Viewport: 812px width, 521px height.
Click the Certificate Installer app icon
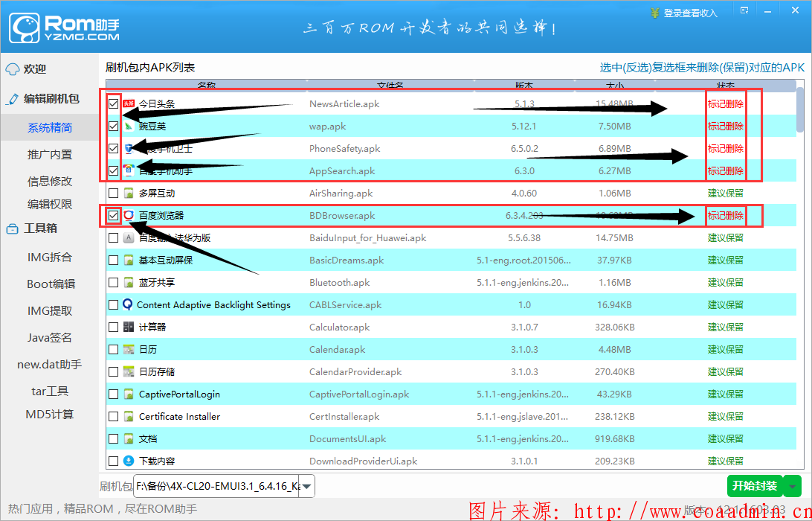point(129,416)
